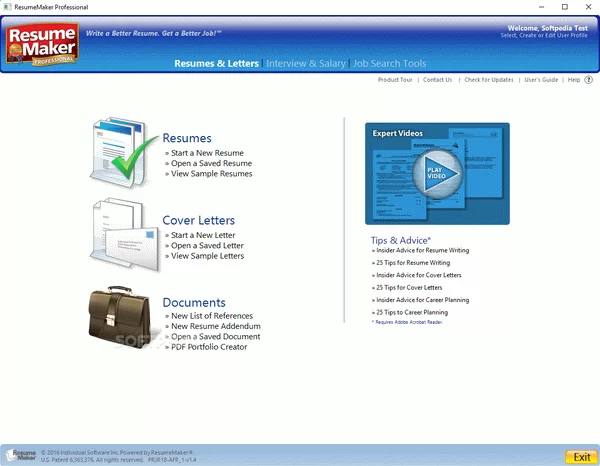
Task: Switch to the Job Search Tools tab
Action: tap(390, 64)
